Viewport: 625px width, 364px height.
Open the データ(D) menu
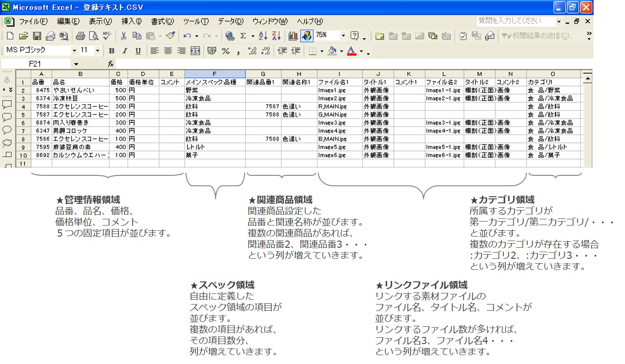[230, 21]
